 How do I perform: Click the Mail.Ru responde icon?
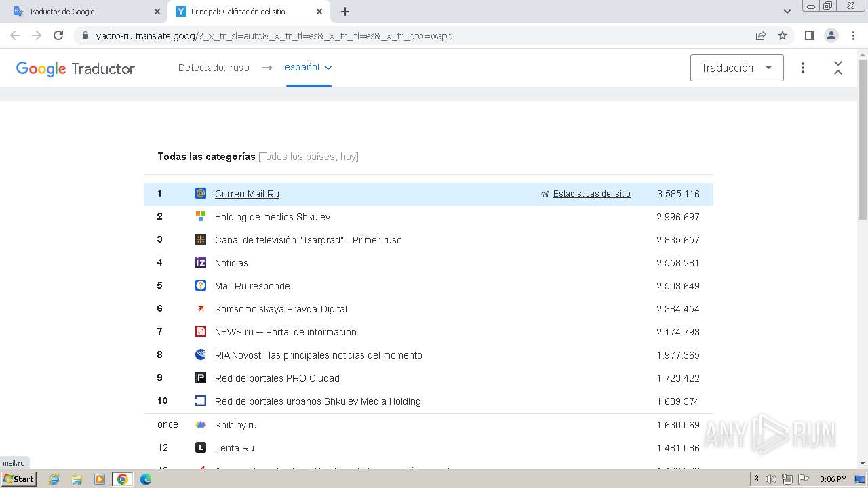tap(201, 285)
